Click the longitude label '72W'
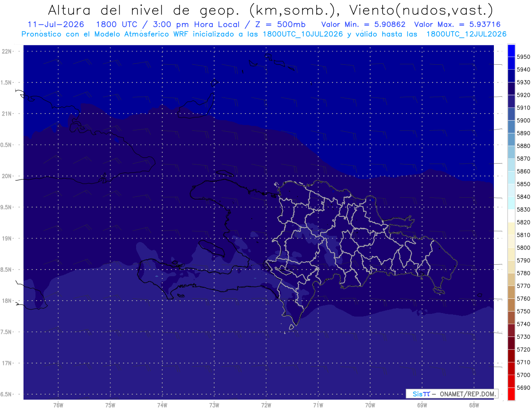Screen dimensions: 532x411 [266, 405]
